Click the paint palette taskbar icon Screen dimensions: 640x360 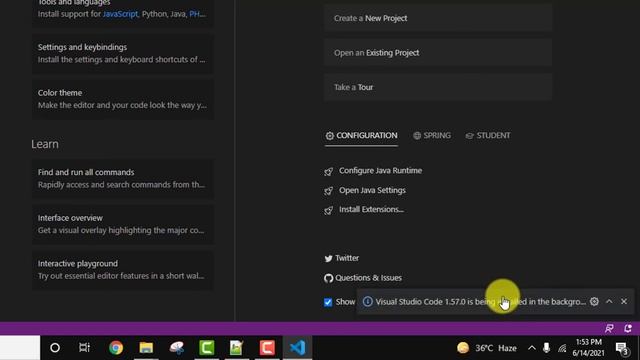[x=176, y=348]
